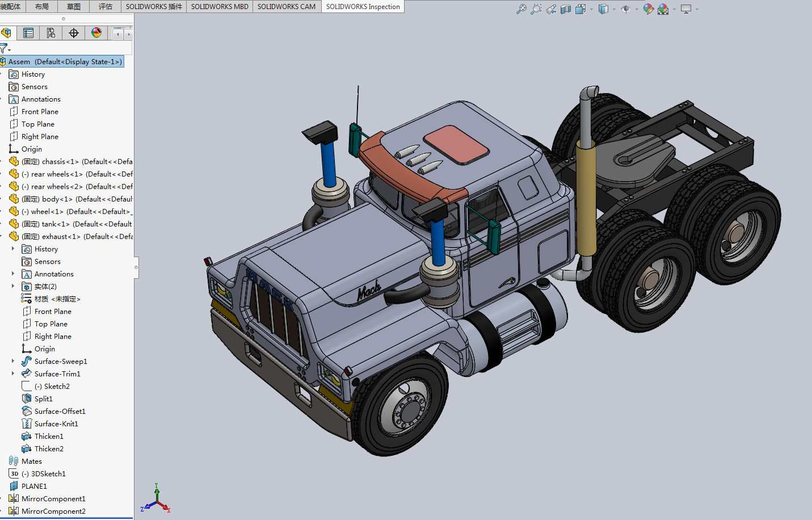Toggle the Section View tool

[x=566, y=9]
